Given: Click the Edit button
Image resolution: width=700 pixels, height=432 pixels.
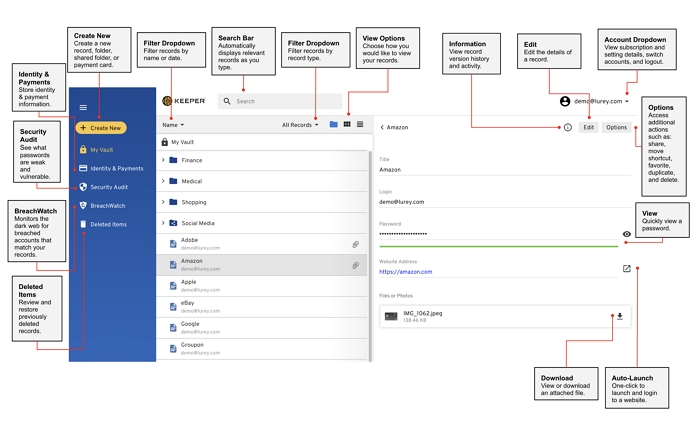Looking at the screenshot, I should (589, 128).
